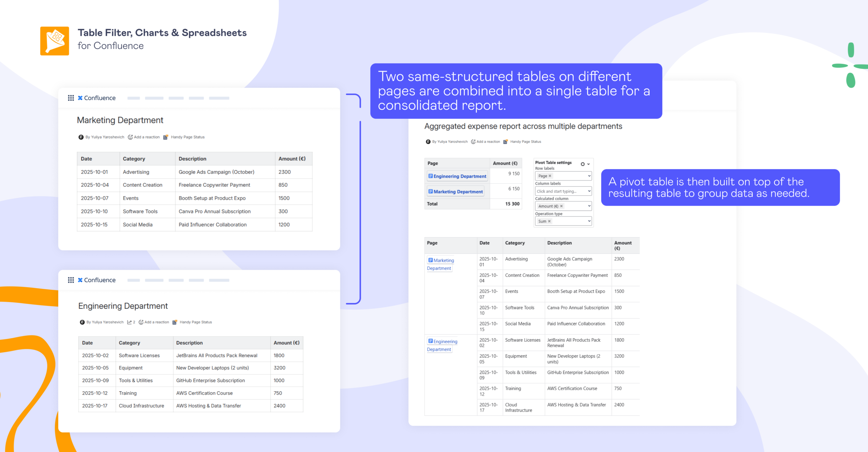Viewport: 868px width, 452px height.
Task: Click the Handy Page Status icon on Marketing page
Action: (166, 137)
